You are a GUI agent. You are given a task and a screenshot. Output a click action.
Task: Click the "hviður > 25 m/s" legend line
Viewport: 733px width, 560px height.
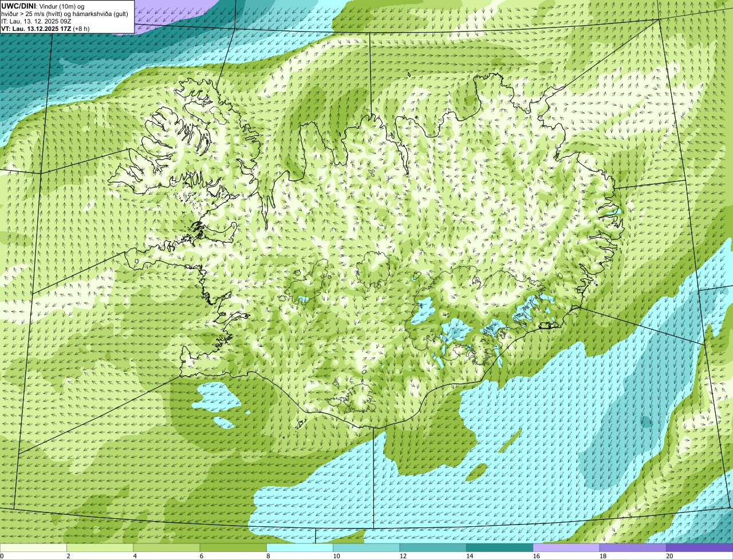(x=65, y=13)
